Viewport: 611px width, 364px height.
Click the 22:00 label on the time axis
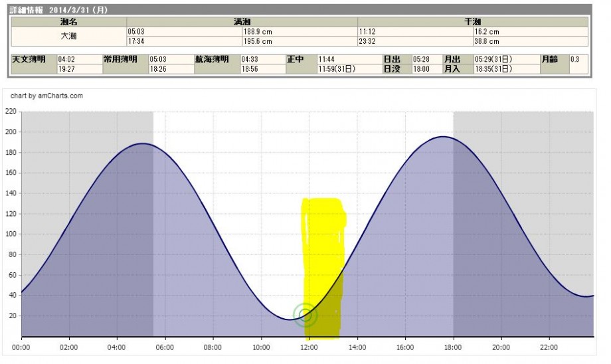tap(549, 347)
